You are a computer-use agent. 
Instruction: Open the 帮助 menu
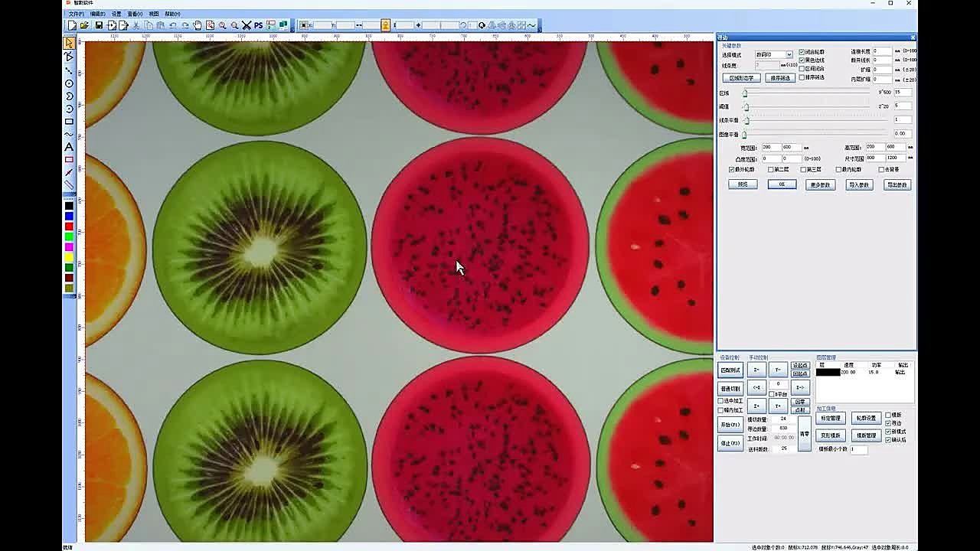172,14
